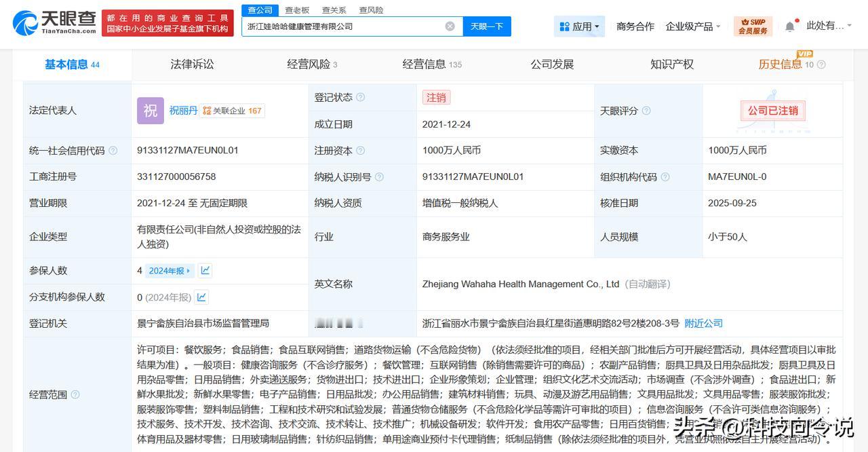Select the 法律诉讼 tab
Screen dimensions: 868x452
tap(192, 64)
